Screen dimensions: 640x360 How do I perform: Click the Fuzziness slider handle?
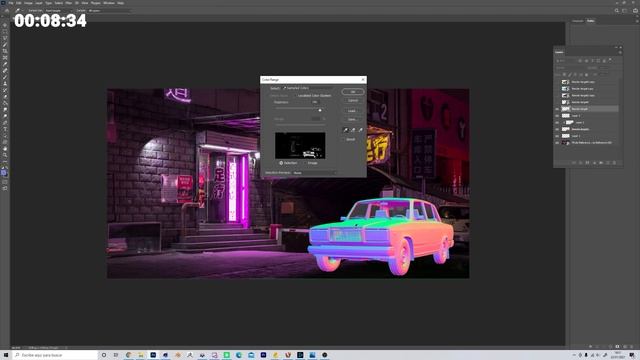point(320,110)
